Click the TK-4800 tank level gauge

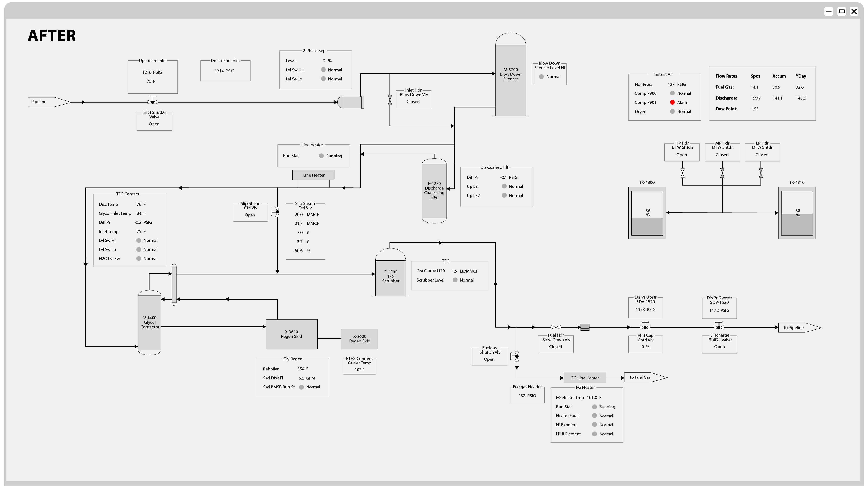pyautogui.click(x=647, y=213)
